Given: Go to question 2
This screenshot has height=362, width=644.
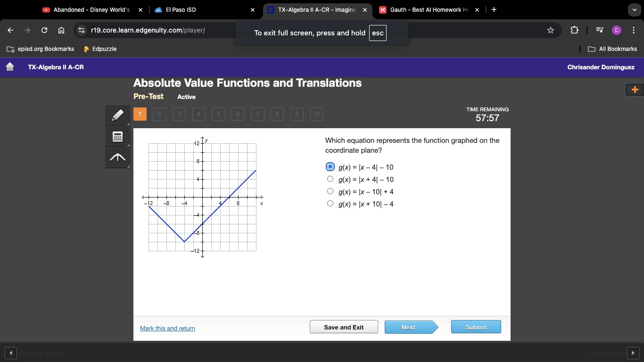Looking at the screenshot, I should [x=160, y=114].
